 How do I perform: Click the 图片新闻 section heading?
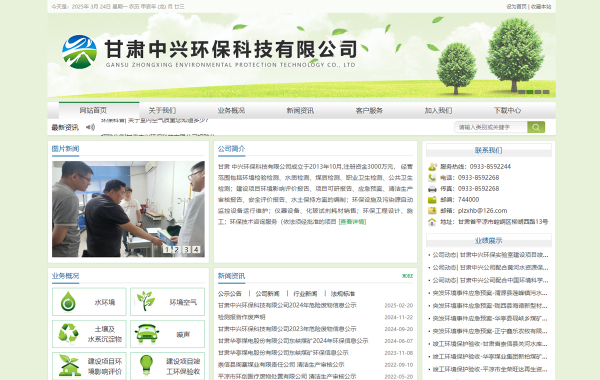65,148
